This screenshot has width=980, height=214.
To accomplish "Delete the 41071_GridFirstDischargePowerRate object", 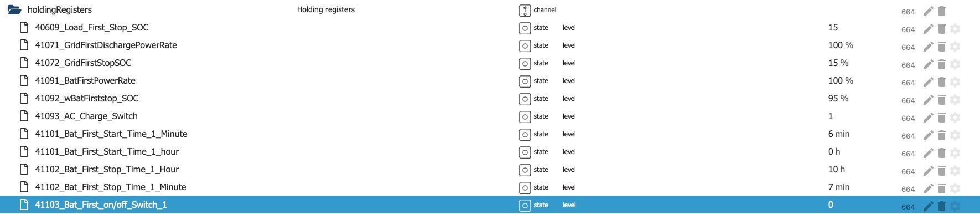I will click(942, 47).
